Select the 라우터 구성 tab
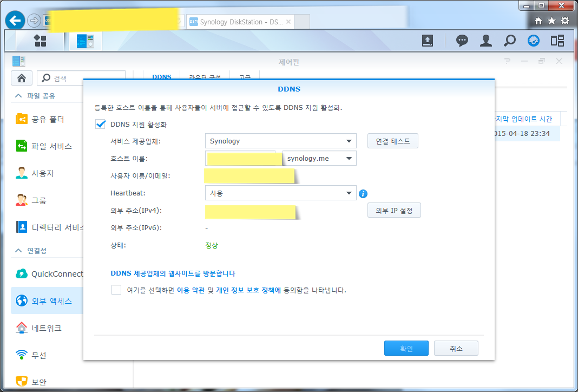 coord(206,76)
